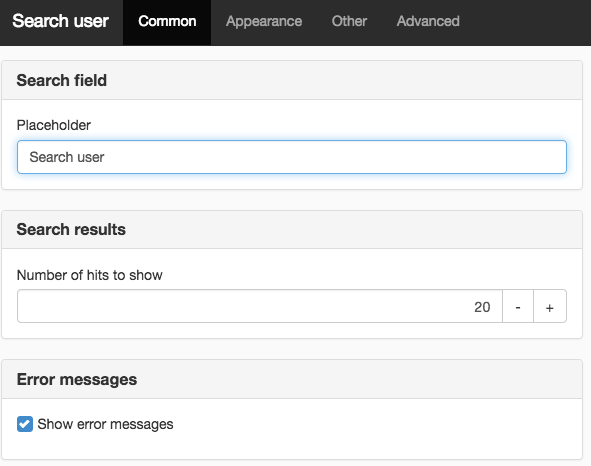Focus the Placeholder text input field
The height and width of the screenshot is (466, 591).
pyautogui.click(x=292, y=157)
